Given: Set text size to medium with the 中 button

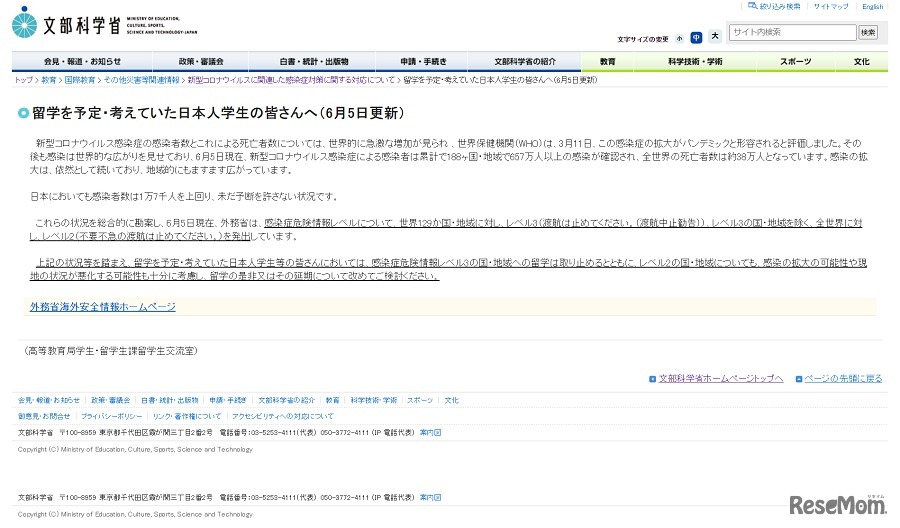Looking at the screenshot, I should click(x=696, y=38).
